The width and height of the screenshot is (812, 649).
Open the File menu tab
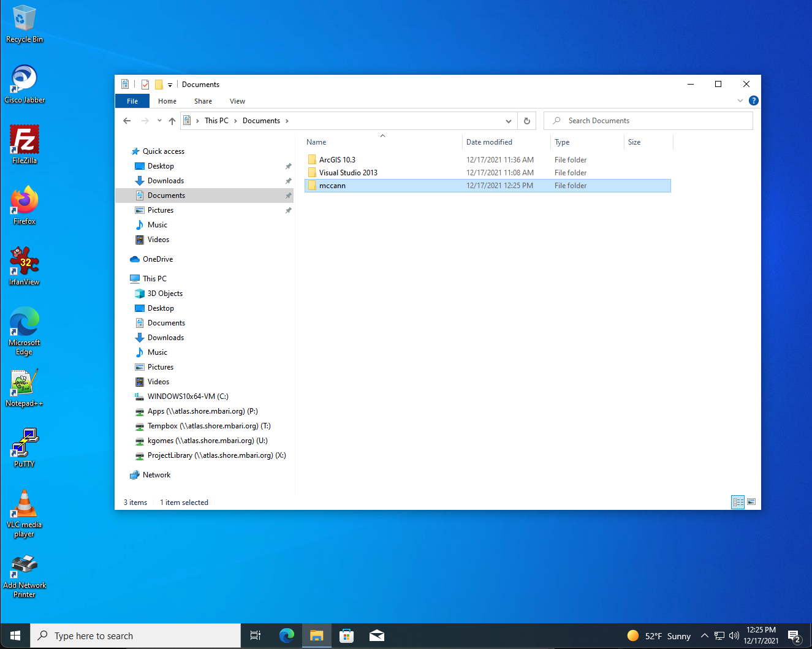(132, 101)
